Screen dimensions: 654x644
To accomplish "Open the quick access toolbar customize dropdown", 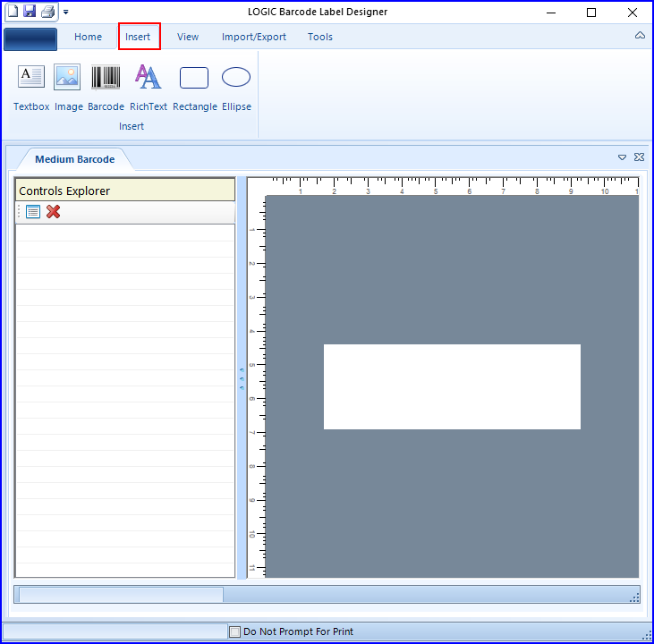I will (x=66, y=13).
